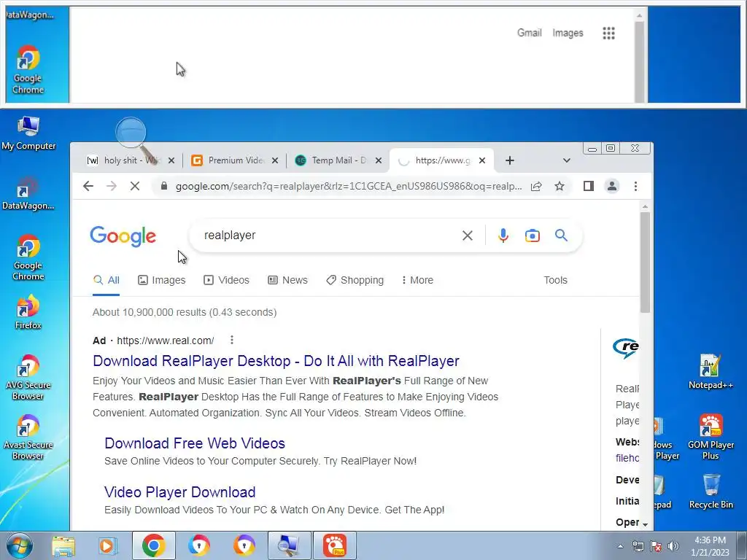
Task: Open Download Free Web Videos link
Action: point(194,443)
